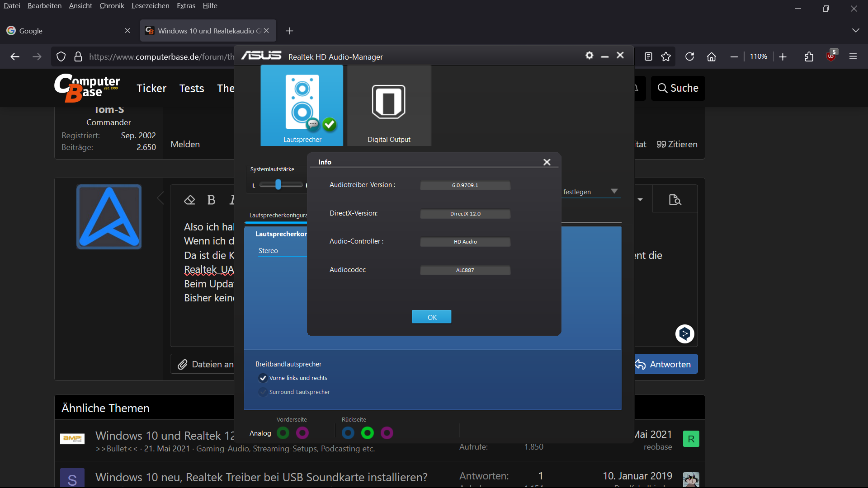The image size is (868, 488).
Task: Adjust the Systemlautstärke balance slider
Action: pyautogui.click(x=278, y=184)
